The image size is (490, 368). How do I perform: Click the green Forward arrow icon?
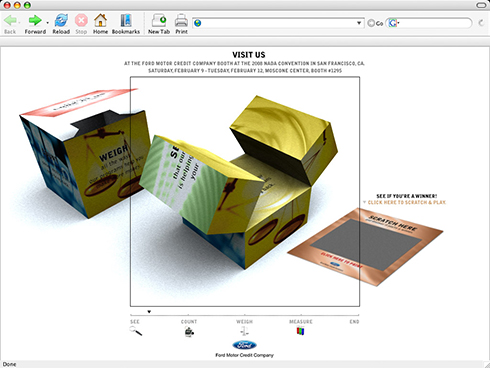click(34, 21)
